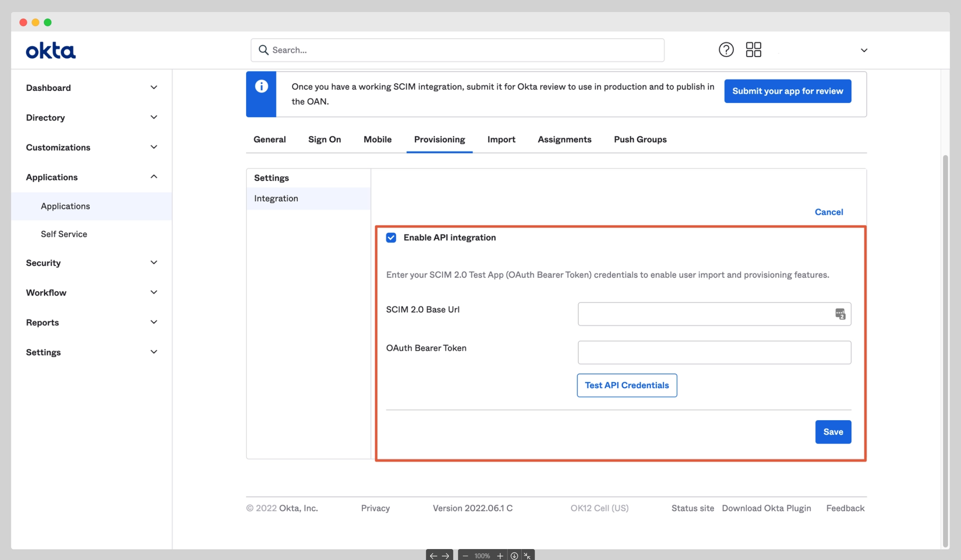
Task: Click the zoom in plus icon
Action: (x=500, y=556)
